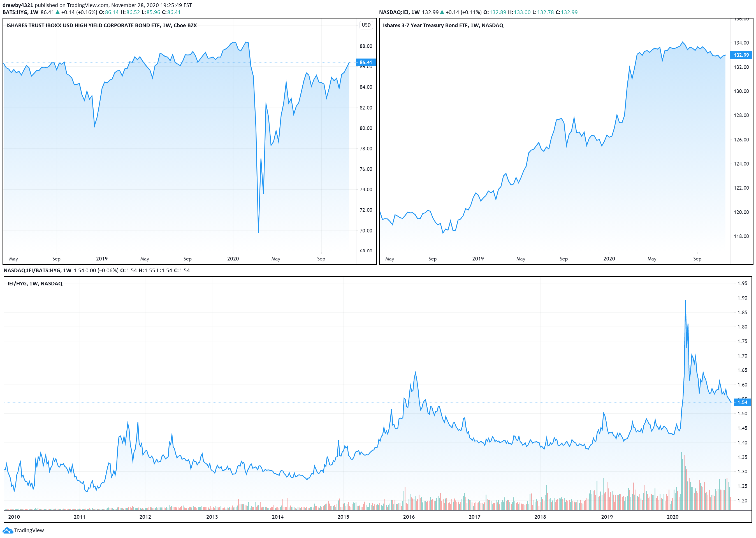Click the green up-triangle in the BATS:HYG header
Screen dimensions: 756x538
(57, 12)
